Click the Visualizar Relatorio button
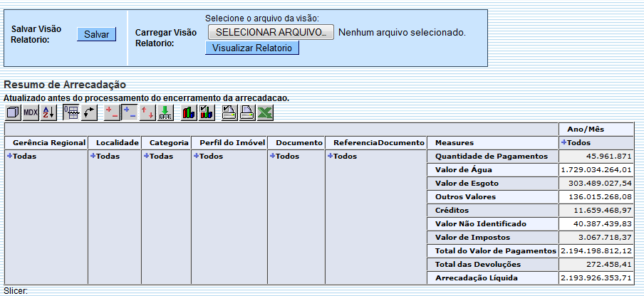This screenshot has width=644, height=296. [252, 48]
